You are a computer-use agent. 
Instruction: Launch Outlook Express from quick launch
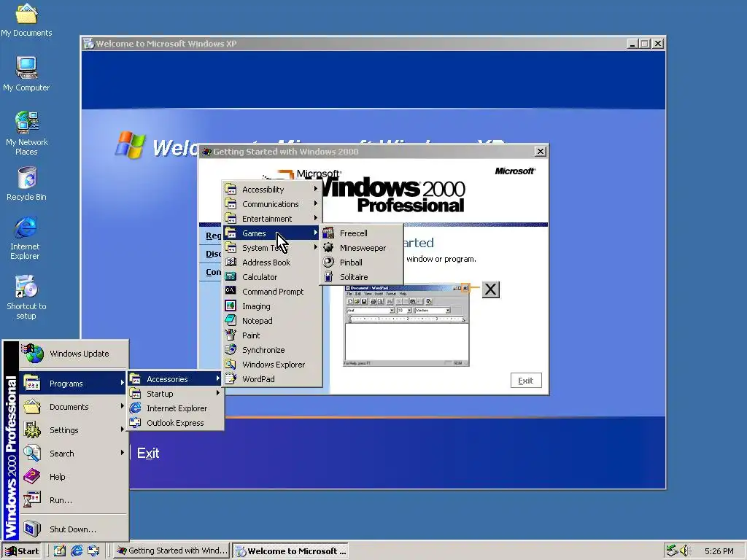tap(93, 551)
